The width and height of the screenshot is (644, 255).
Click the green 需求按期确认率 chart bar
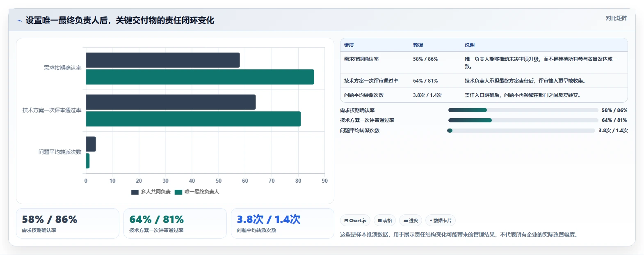[200, 77]
